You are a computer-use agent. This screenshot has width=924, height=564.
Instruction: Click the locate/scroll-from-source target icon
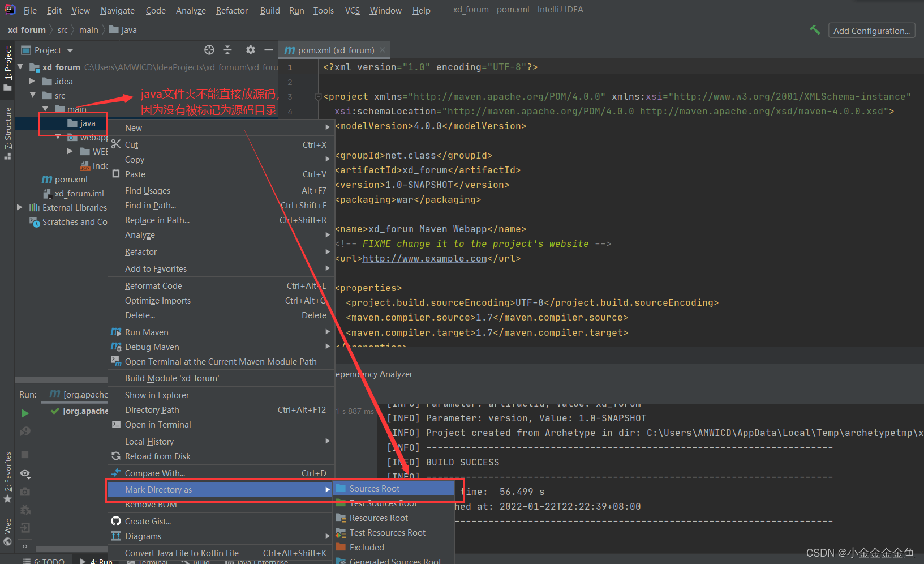point(209,50)
